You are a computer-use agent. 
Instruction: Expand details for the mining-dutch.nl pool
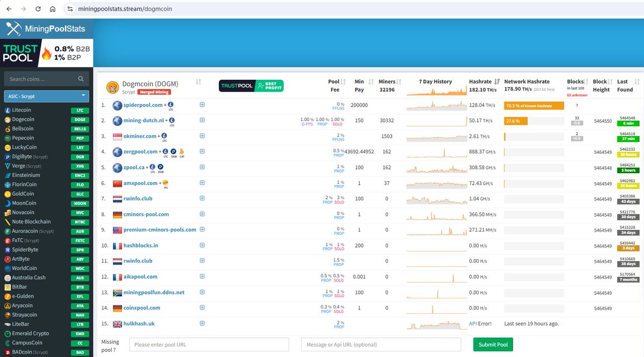click(x=202, y=120)
